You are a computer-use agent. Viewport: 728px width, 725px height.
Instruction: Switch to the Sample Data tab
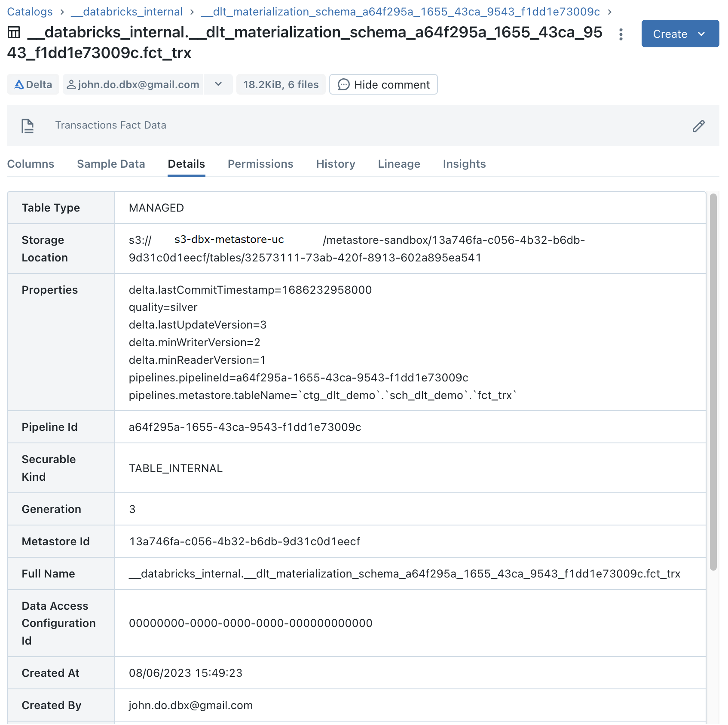point(111,164)
